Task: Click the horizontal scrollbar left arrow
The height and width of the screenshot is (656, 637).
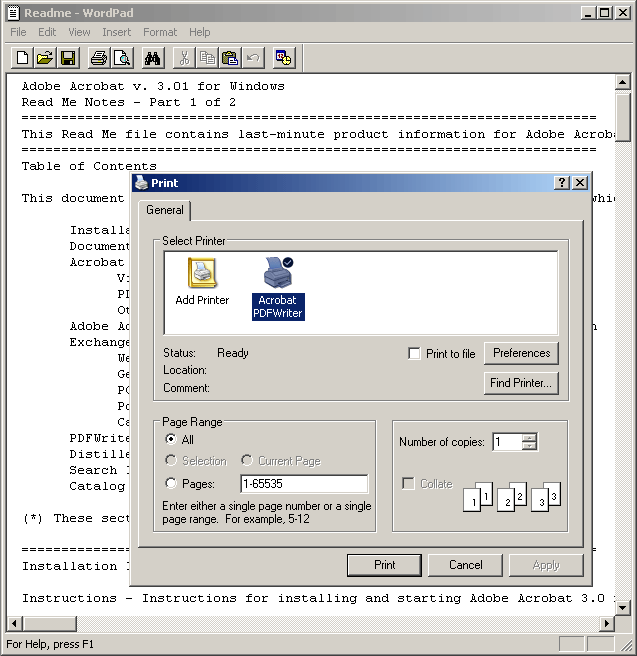Action: click(x=14, y=623)
